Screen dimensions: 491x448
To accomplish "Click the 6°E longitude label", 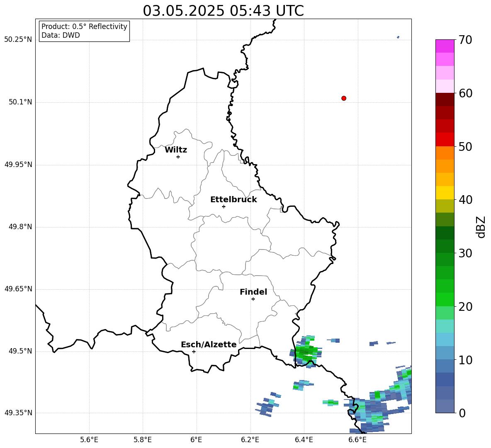I will (x=196, y=440).
